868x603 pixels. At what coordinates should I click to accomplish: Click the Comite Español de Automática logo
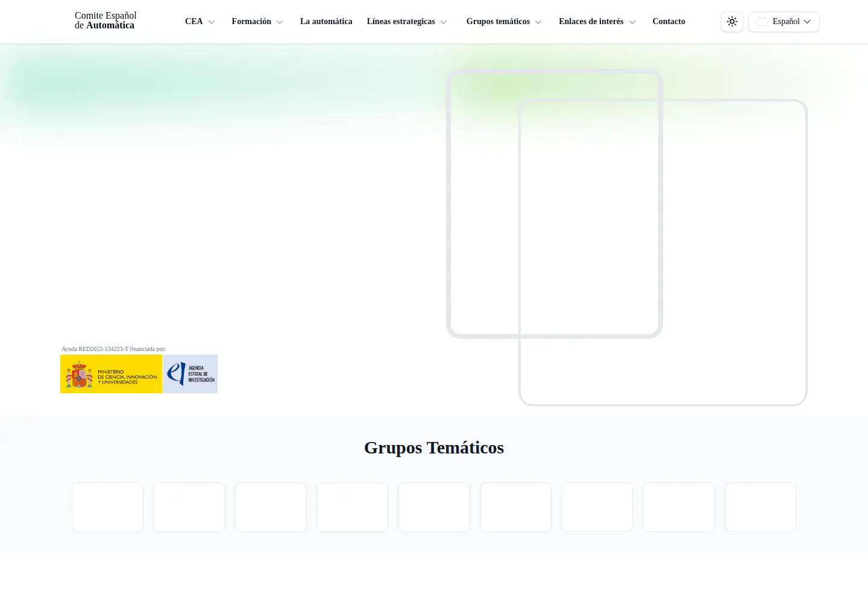tap(105, 21)
